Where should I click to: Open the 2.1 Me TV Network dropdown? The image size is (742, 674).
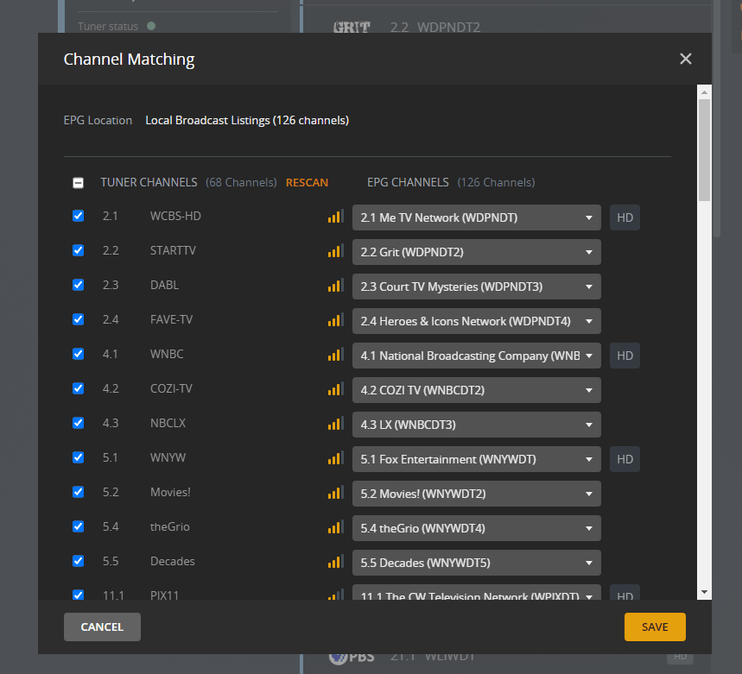coord(477,218)
